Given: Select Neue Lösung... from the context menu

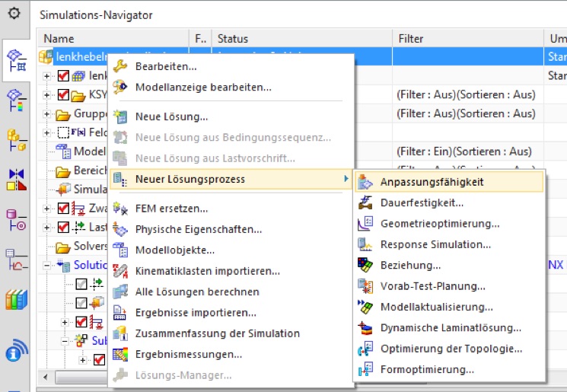Looking at the screenshot, I should point(171,116).
